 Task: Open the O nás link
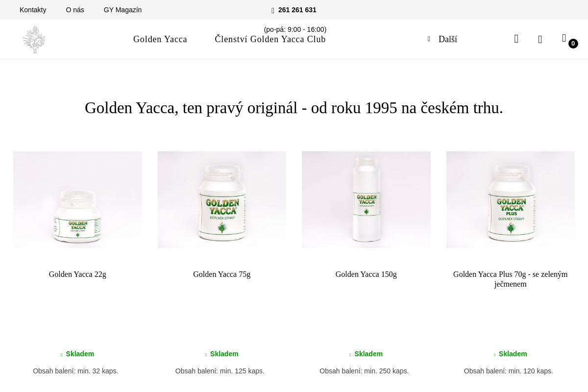[x=75, y=10]
